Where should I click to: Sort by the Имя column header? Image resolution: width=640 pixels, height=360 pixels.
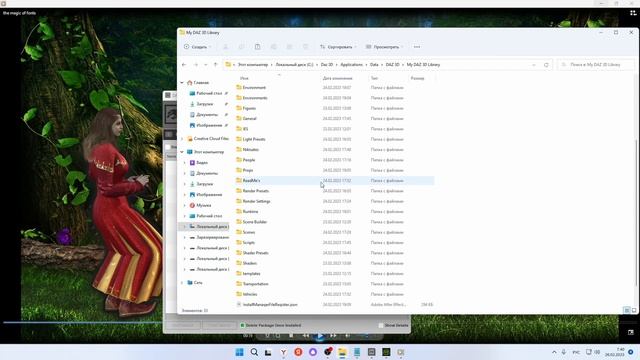point(244,78)
